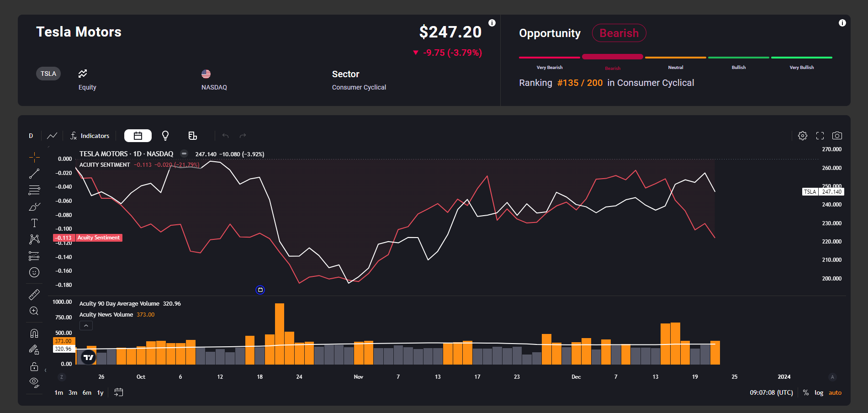Screen dimensions: 868x413
Task: Collapse the Acuity volume pane with the chevron
Action: pyautogui.click(x=85, y=325)
